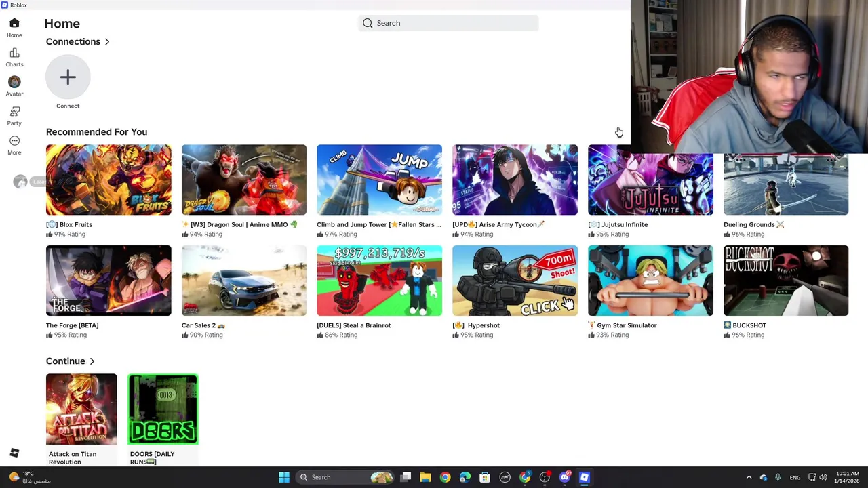Image resolution: width=868 pixels, height=488 pixels.
Task: Click the Attack on Titan Revolution thumbnail
Action: pos(81,409)
